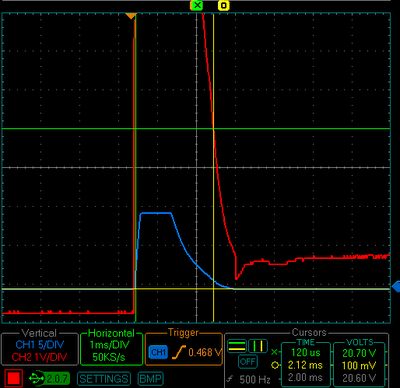Click the orange trigger position marker
This screenshot has width=400, height=388.
click(130, 16)
